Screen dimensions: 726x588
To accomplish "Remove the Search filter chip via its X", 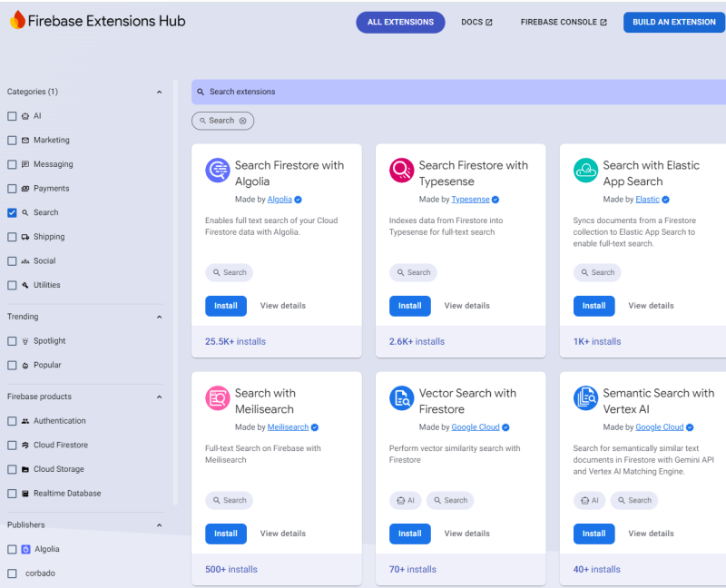I will pyautogui.click(x=242, y=121).
